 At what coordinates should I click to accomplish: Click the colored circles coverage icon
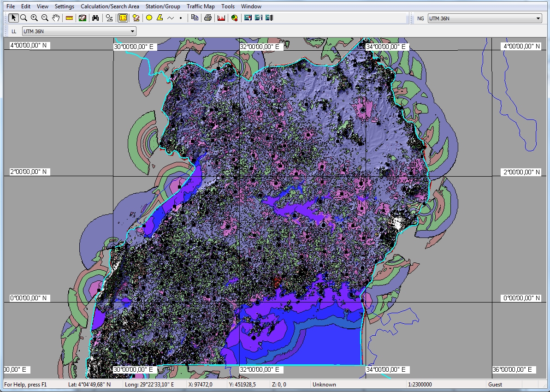point(234,18)
